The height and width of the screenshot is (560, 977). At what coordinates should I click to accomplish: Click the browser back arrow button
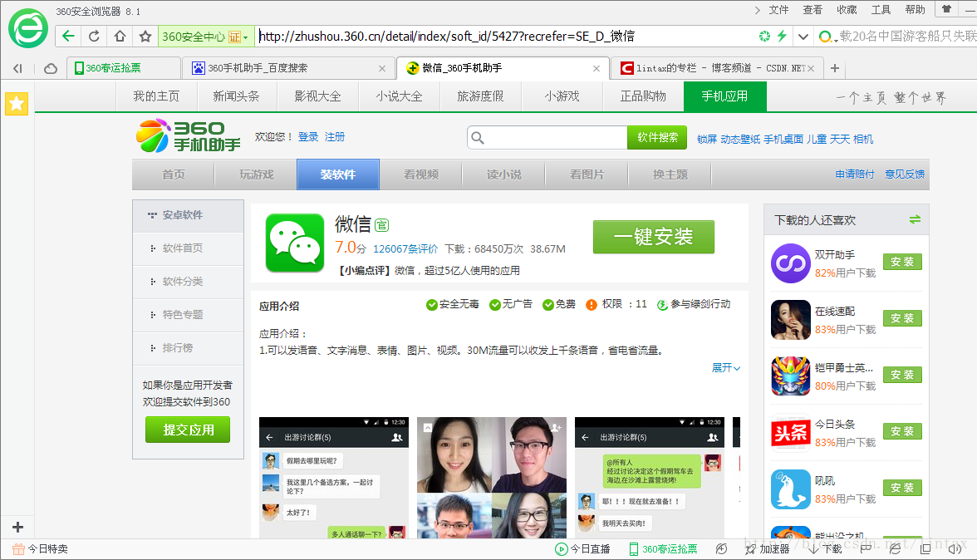point(68,36)
